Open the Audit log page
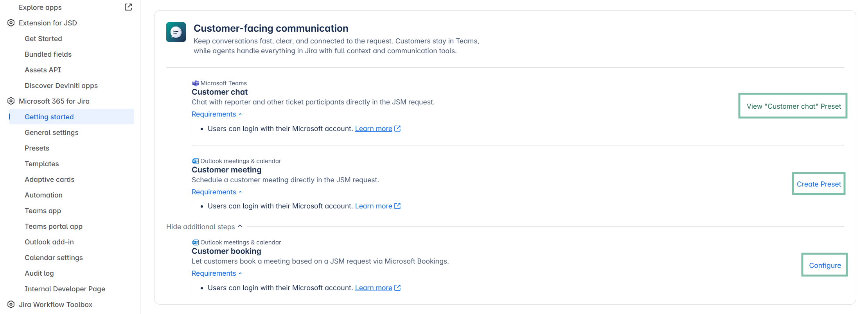Viewport: 868px width, 314px height. [39, 273]
